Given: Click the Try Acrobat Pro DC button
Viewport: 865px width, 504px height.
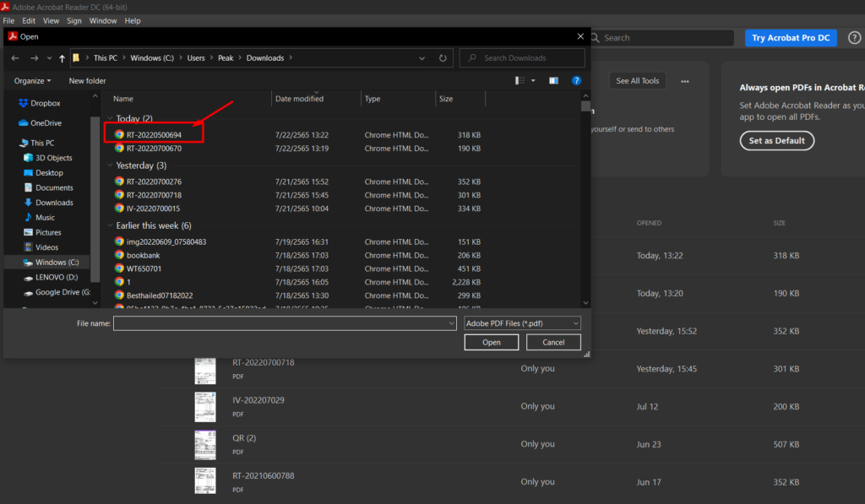Looking at the screenshot, I should point(791,38).
